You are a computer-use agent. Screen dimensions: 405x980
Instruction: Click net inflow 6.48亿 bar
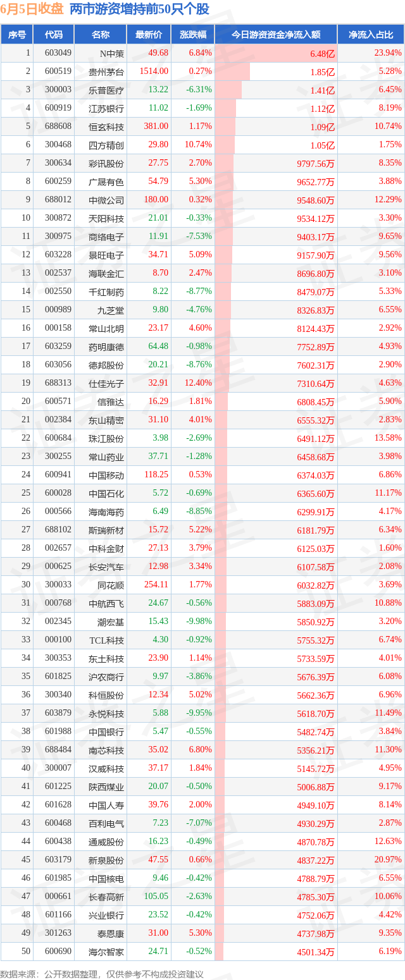pyautogui.click(x=275, y=53)
